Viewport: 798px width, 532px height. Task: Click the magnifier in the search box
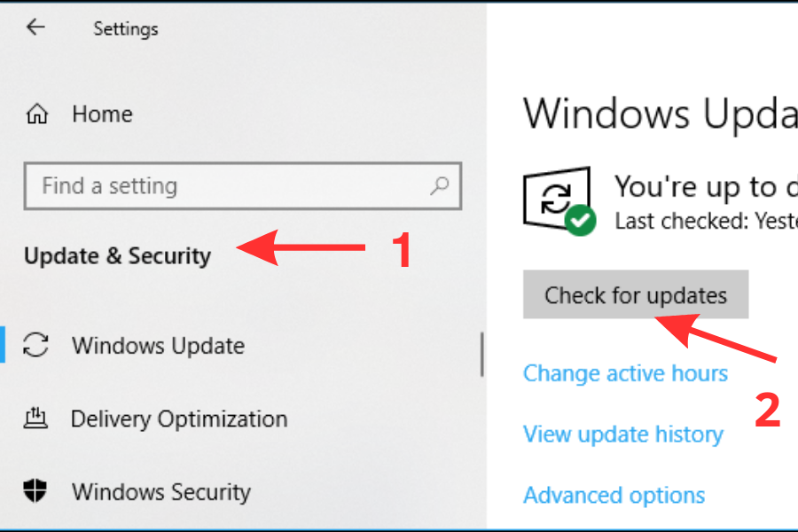pyautogui.click(x=441, y=186)
